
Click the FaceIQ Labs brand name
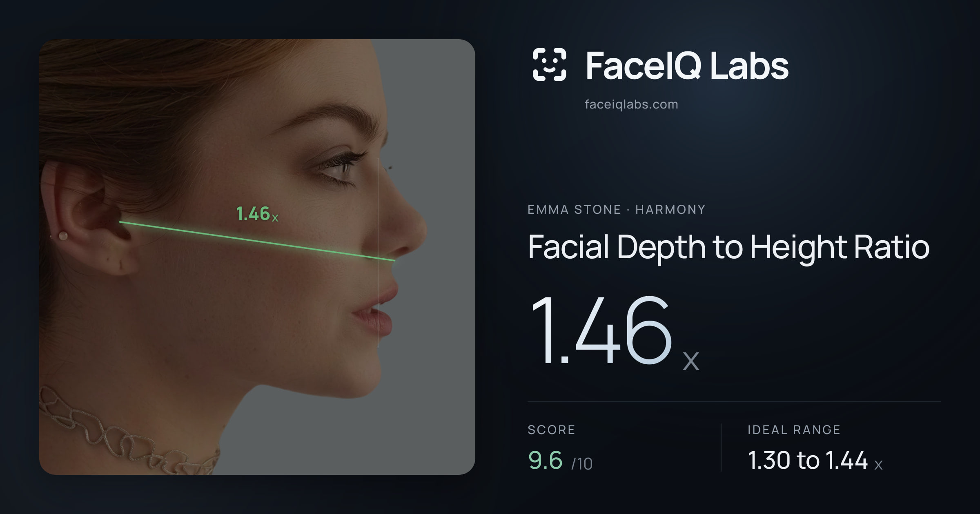click(x=687, y=65)
